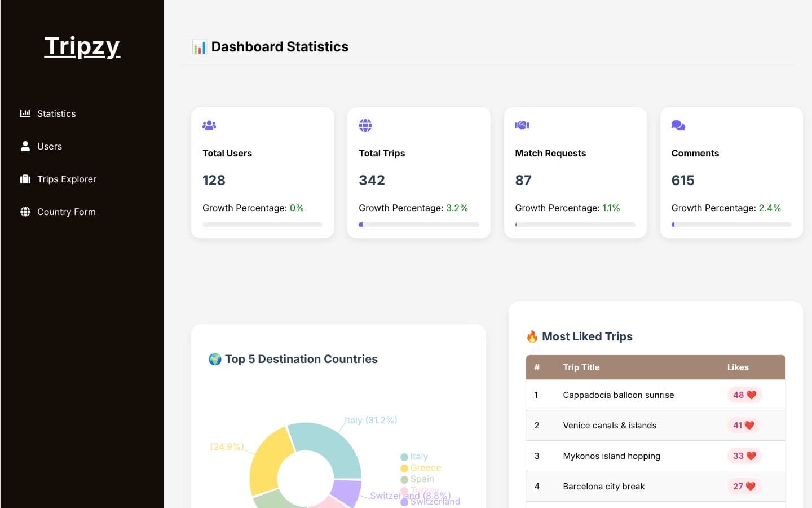Click the yellow Greece slice of the donut chart
This screenshot has height=508, width=812.
click(267, 462)
